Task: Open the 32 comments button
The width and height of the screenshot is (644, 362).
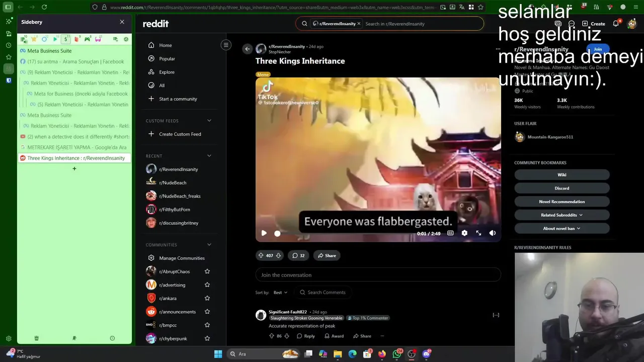Action: tap(298, 255)
